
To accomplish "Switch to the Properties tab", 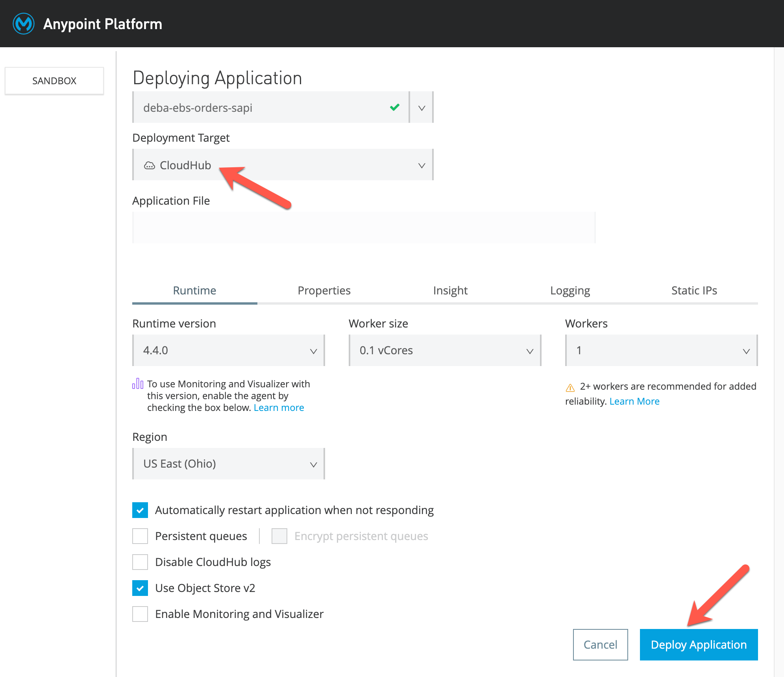I will tap(324, 290).
